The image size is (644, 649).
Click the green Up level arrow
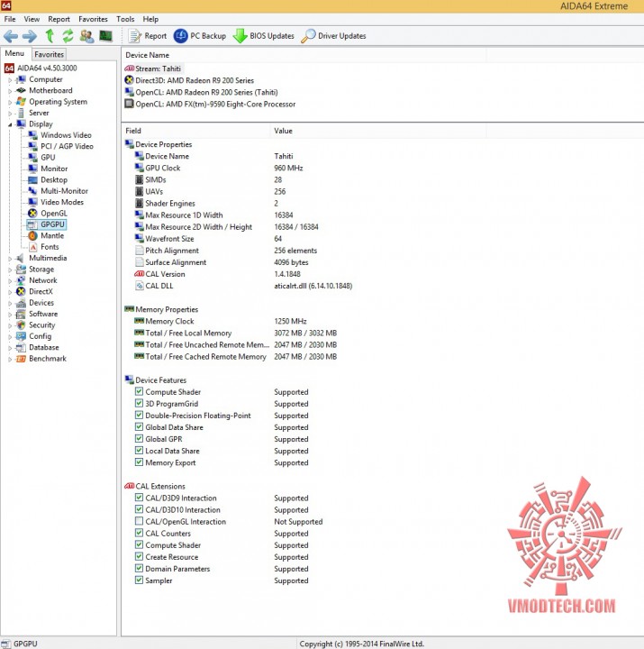pos(50,36)
